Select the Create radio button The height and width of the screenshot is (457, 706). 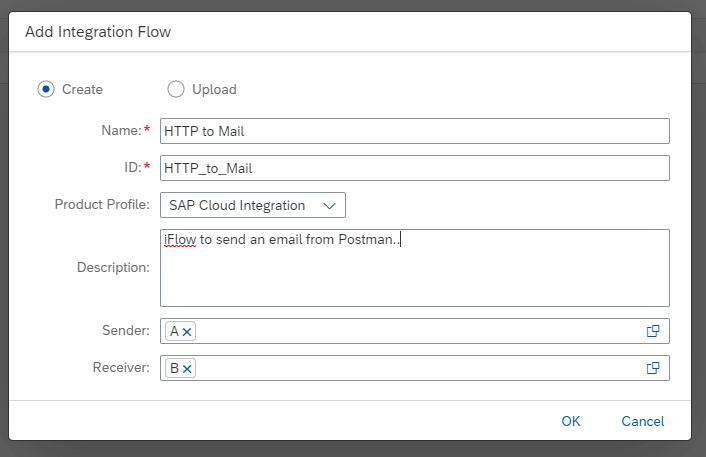coord(46,89)
